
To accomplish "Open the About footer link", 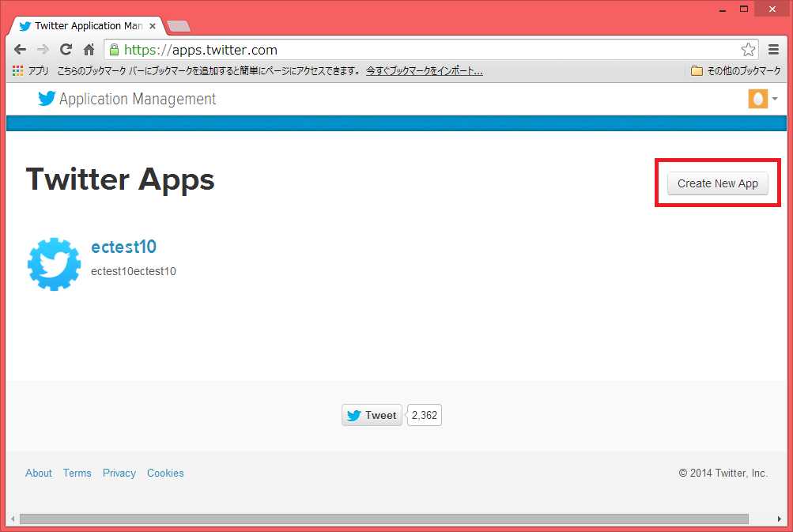I will 39,473.
